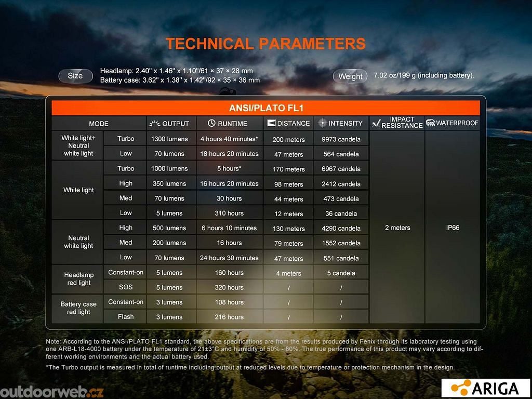Select the orange ANSI/PLATO FL1 header bar
Screen dimensions: 532x399
click(265, 108)
